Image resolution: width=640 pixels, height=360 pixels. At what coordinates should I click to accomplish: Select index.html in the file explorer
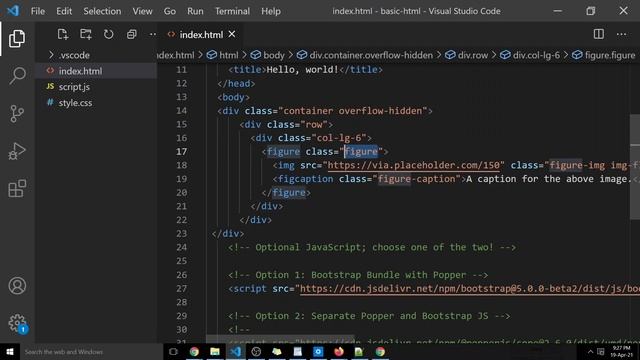[80, 71]
